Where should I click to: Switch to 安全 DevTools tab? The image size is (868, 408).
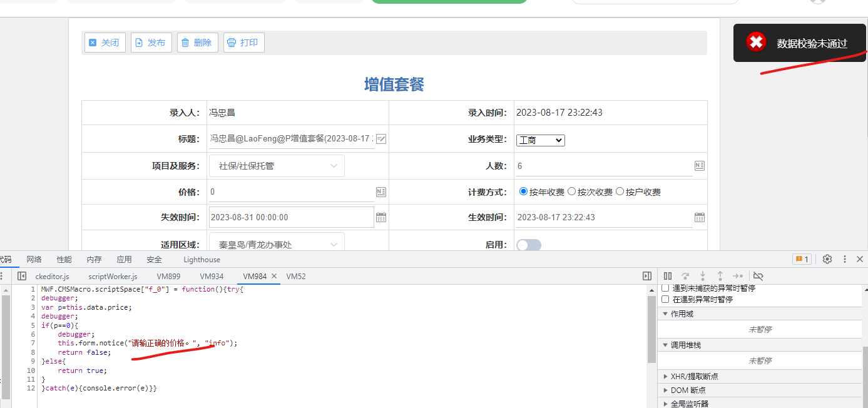coord(154,260)
